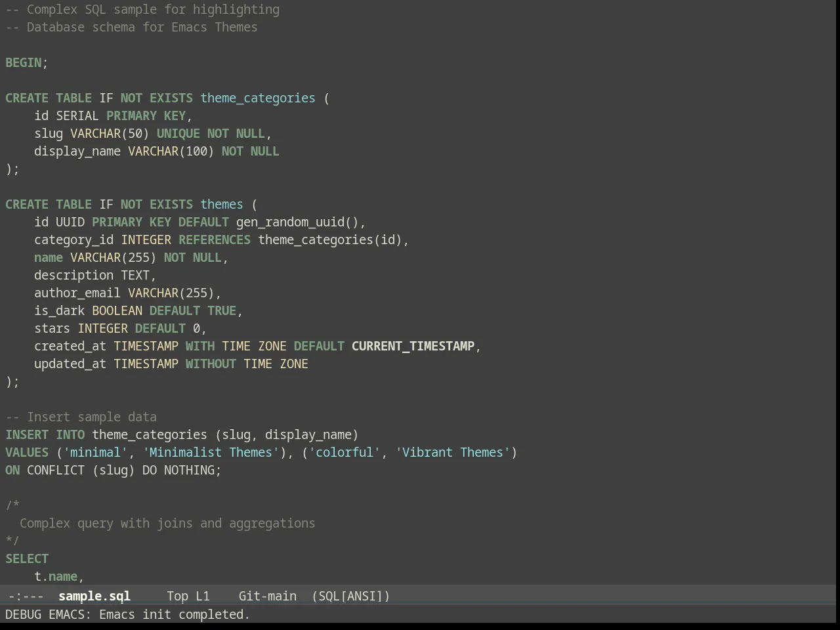Click the 'DEBUG EMACS: Emacs init completed.' message
The height and width of the screenshot is (630, 840).
click(x=128, y=614)
